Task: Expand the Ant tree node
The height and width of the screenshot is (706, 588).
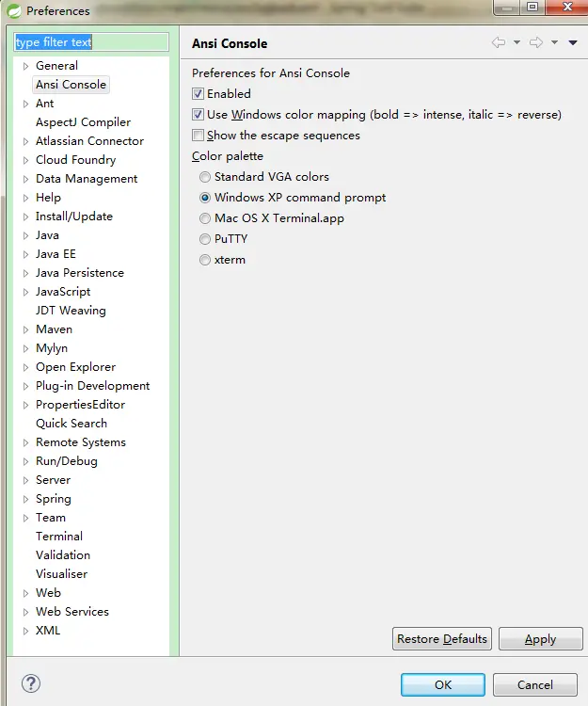Action: (25, 104)
